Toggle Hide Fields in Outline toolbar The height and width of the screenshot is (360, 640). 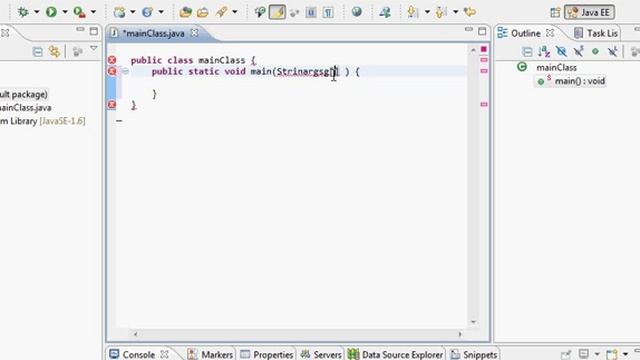click(561, 51)
